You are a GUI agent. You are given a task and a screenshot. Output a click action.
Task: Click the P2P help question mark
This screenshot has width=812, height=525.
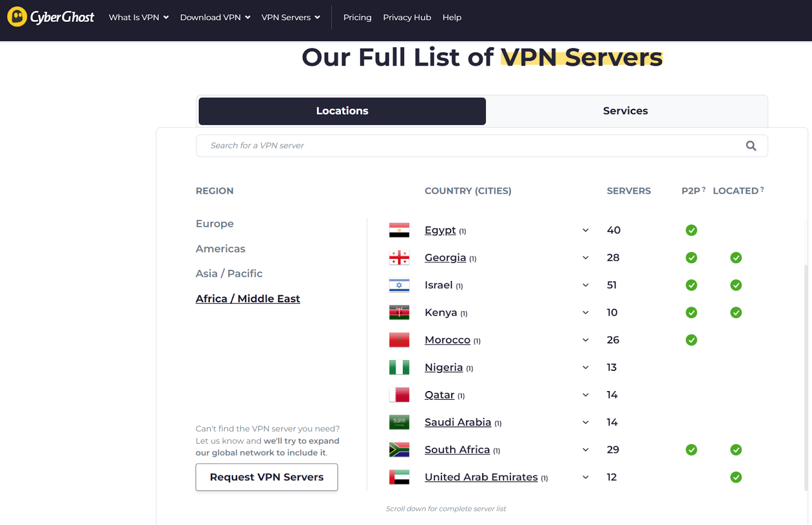[703, 189]
